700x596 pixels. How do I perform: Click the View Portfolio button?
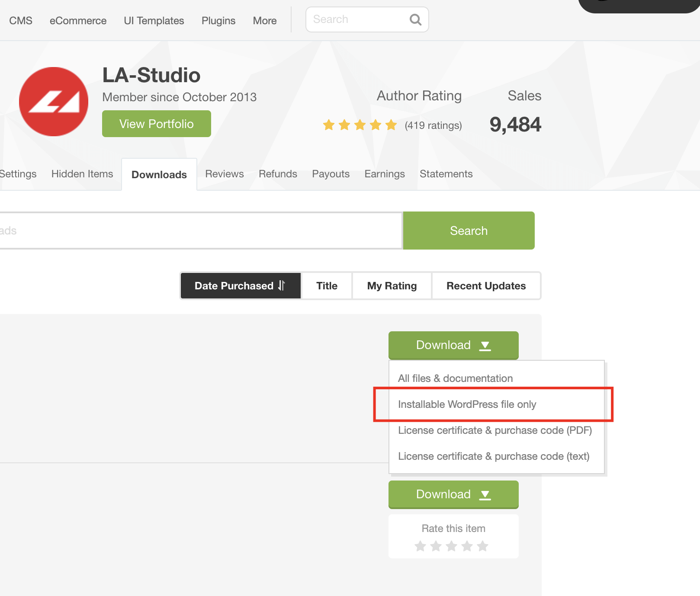pos(156,124)
